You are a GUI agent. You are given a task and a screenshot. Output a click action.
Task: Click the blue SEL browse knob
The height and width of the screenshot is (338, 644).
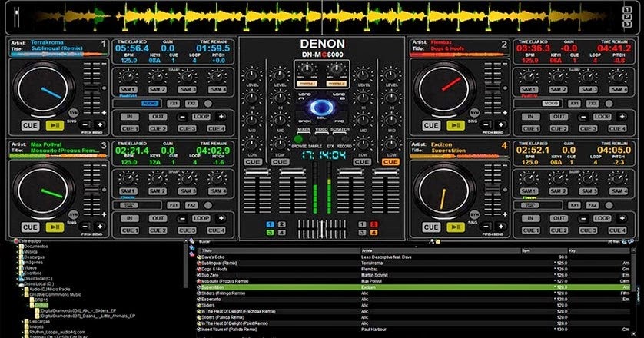click(x=321, y=108)
